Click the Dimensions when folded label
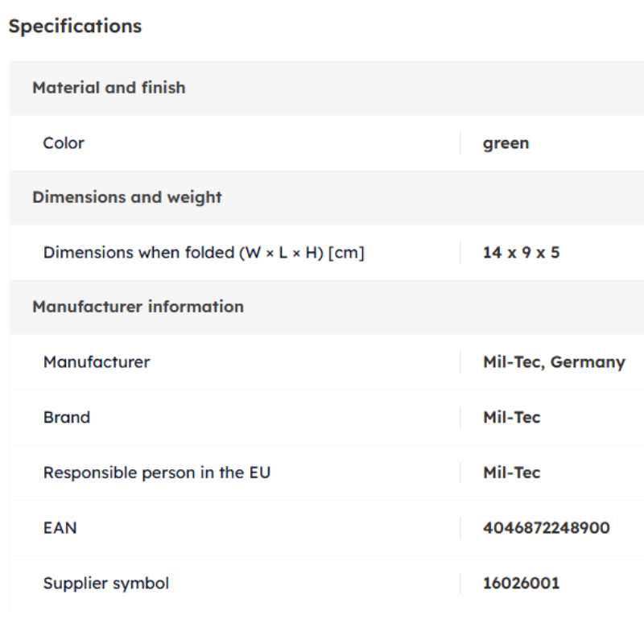The height and width of the screenshot is (644, 644). (204, 253)
